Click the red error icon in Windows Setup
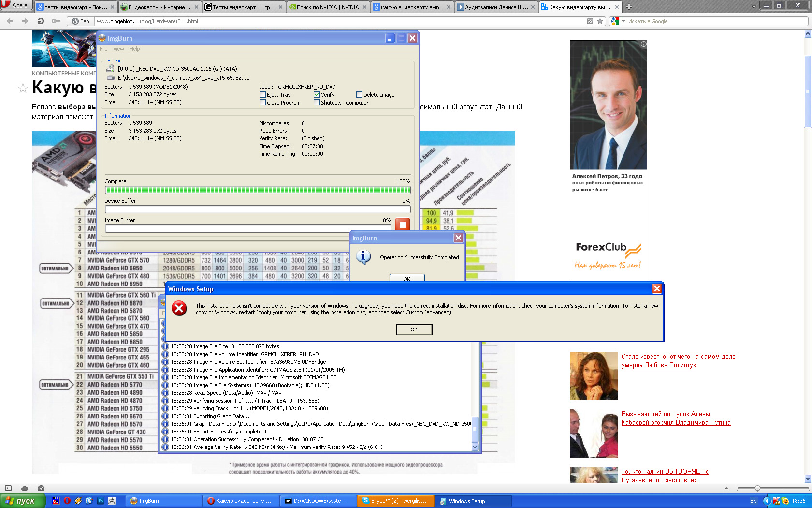The width and height of the screenshot is (812, 508). (x=179, y=308)
